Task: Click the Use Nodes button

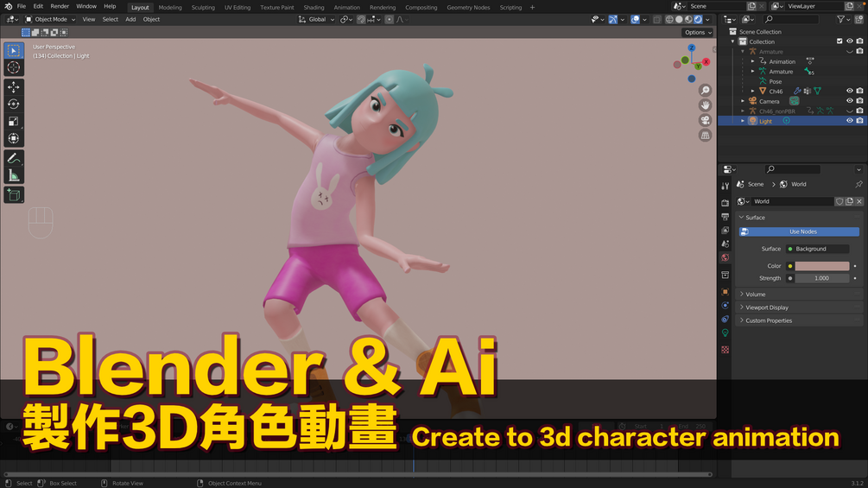Action: click(800, 231)
